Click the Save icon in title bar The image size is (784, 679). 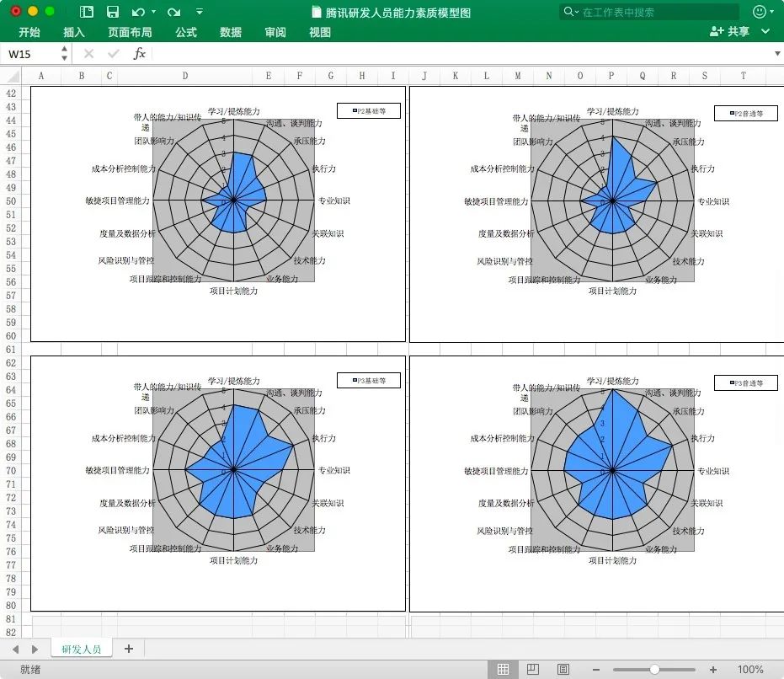point(112,12)
